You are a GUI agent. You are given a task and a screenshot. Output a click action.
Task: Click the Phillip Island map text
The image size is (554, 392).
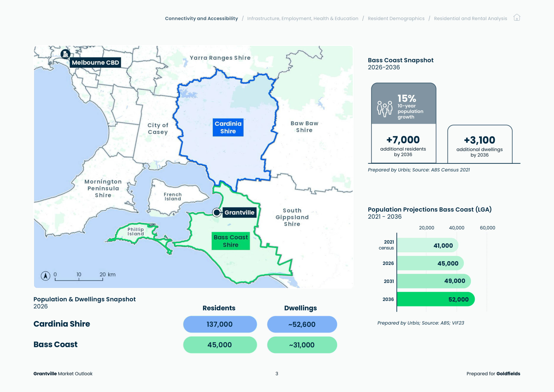click(136, 231)
